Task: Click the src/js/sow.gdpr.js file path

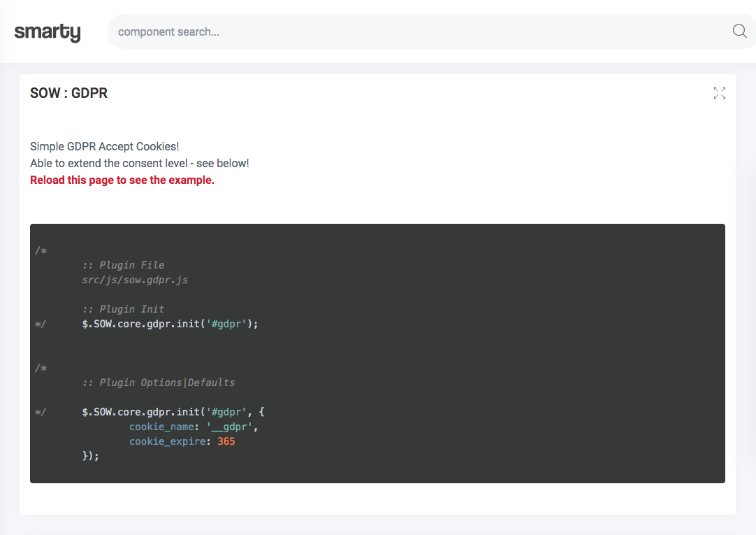Action: [135, 280]
